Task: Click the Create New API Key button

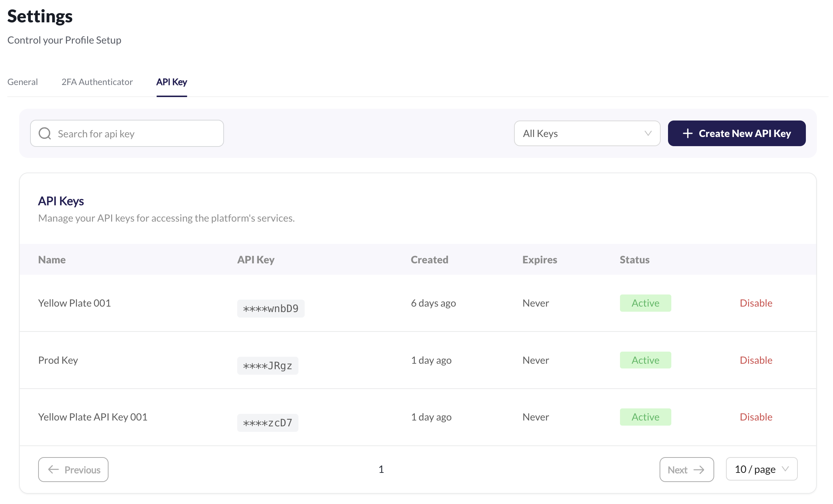Action: tap(736, 133)
